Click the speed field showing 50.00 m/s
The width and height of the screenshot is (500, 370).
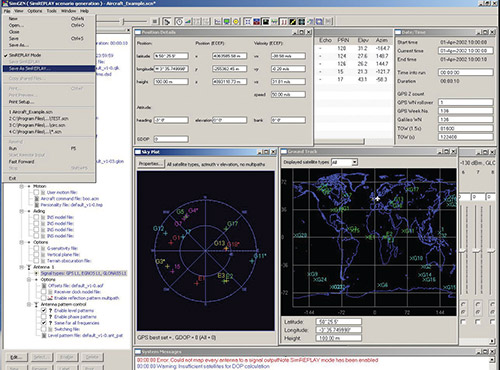288,95
